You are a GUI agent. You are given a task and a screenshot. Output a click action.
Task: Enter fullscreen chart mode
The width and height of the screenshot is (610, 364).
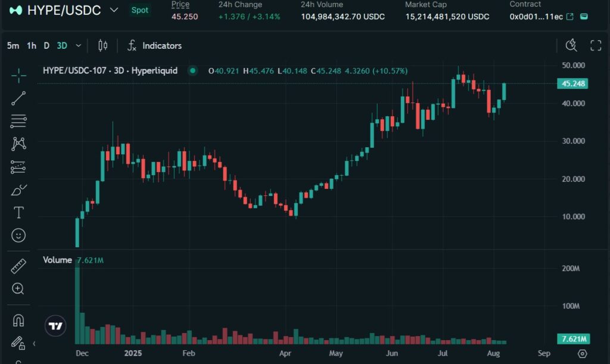596,45
